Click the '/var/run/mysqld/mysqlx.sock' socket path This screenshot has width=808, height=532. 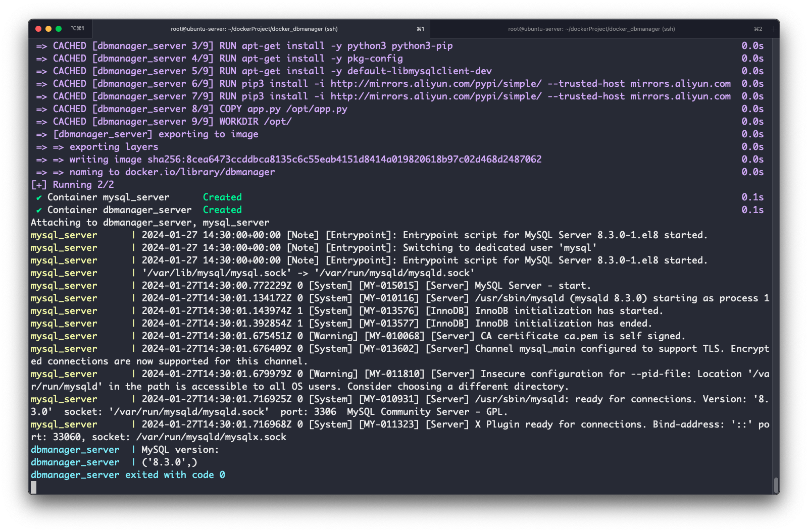click(211, 437)
